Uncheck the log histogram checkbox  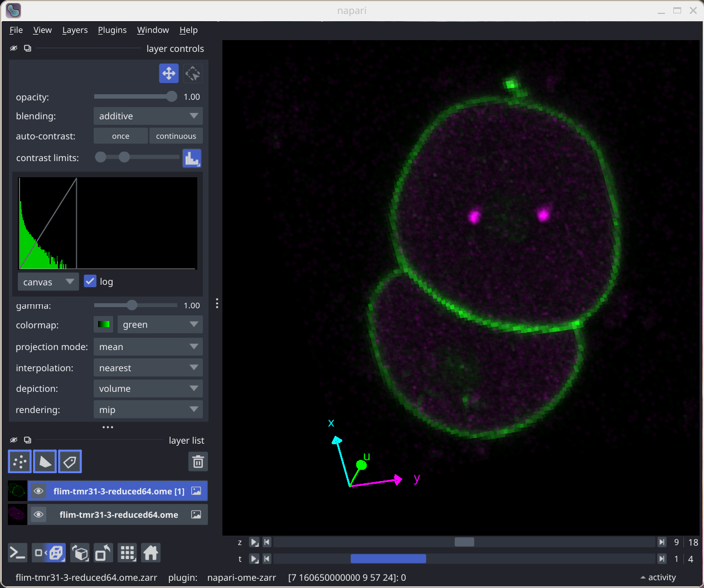tap(90, 281)
